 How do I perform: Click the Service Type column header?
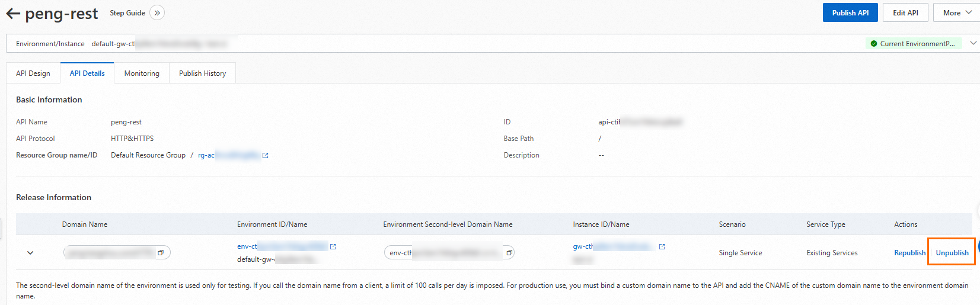pos(826,224)
